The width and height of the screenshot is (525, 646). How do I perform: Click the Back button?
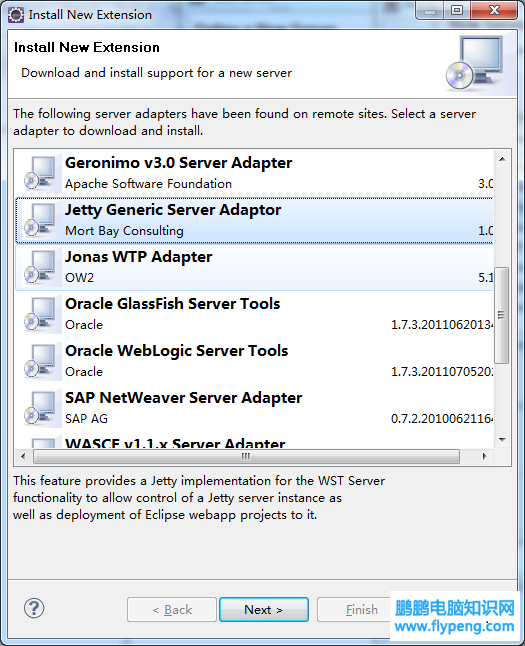[172, 609]
